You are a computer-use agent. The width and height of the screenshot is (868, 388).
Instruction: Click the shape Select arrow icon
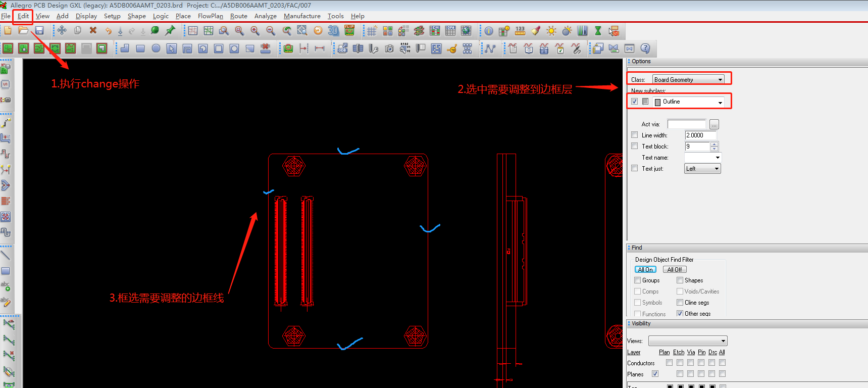click(172, 48)
